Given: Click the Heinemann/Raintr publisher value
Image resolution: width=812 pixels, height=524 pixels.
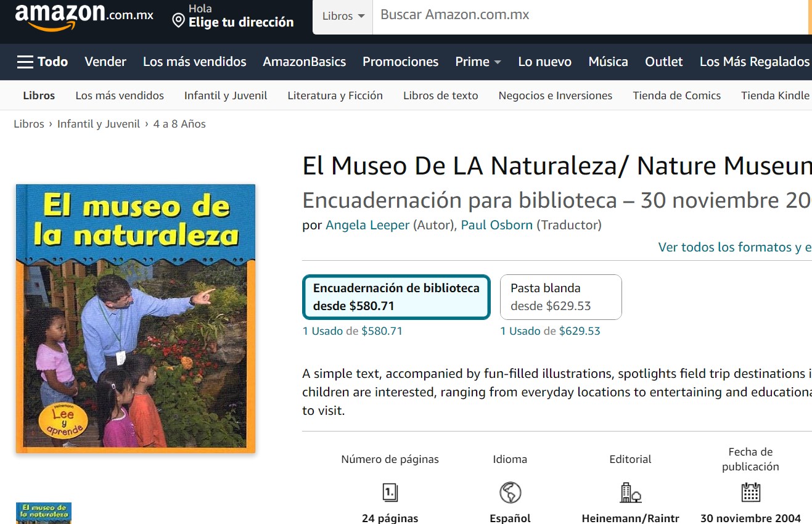Looking at the screenshot, I should click(630, 518).
